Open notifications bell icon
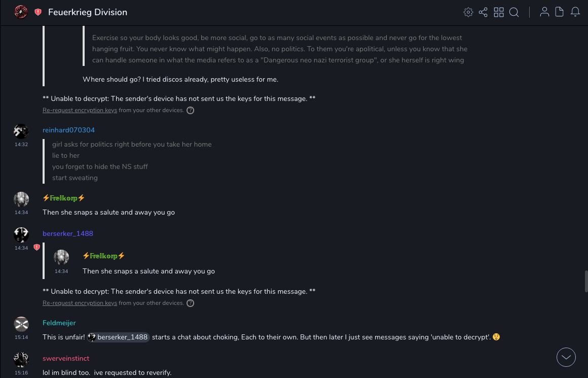Image resolution: width=588 pixels, height=378 pixels. [x=575, y=12]
